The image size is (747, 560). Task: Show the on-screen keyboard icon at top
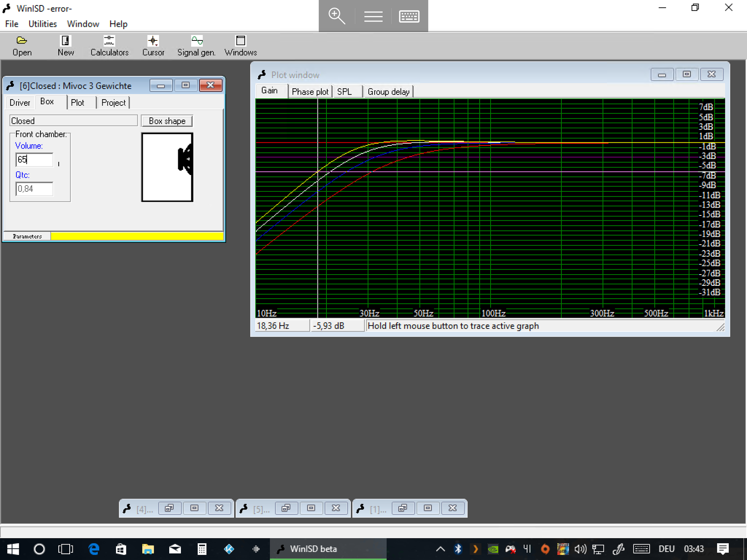[x=409, y=16]
